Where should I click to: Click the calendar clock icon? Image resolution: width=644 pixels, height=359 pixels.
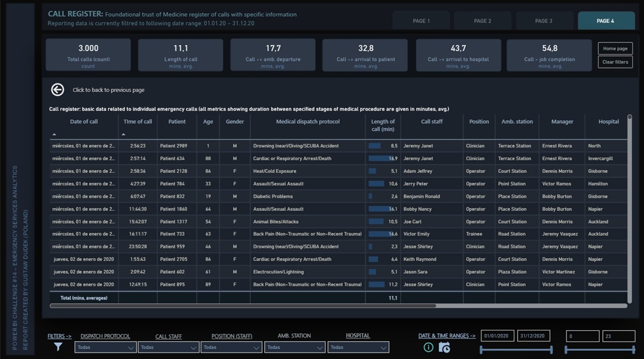[x=444, y=347]
